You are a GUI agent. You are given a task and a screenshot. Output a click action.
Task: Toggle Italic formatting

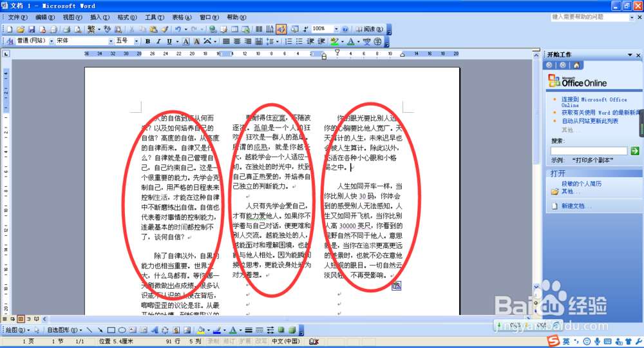pyautogui.click(x=158, y=41)
